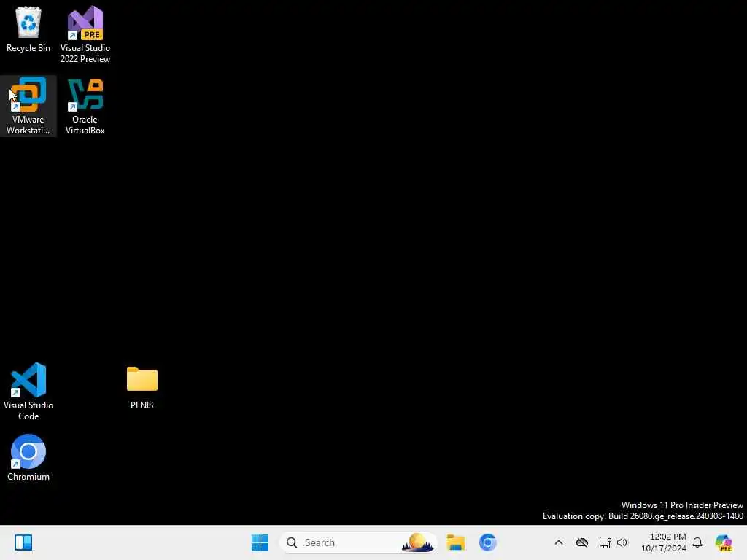Select the Recycle Bin desktop icon

coord(28,29)
